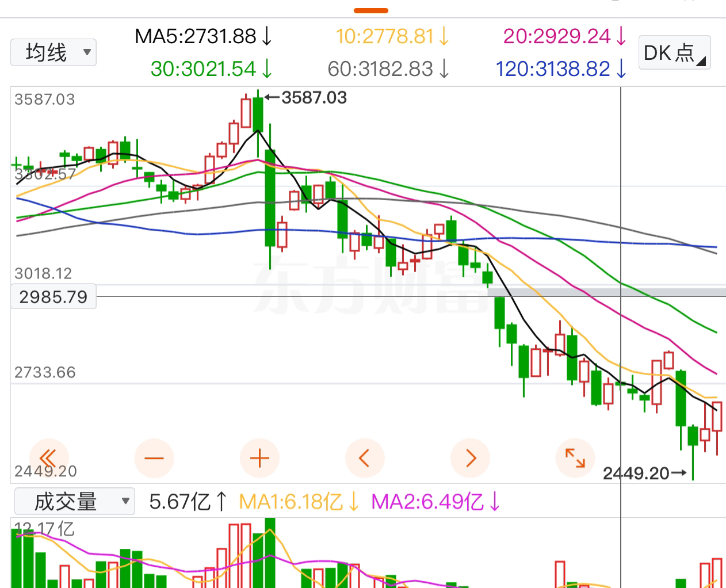Open the 均线 indicator dropdown
This screenshot has height=588, width=726.
54,52
